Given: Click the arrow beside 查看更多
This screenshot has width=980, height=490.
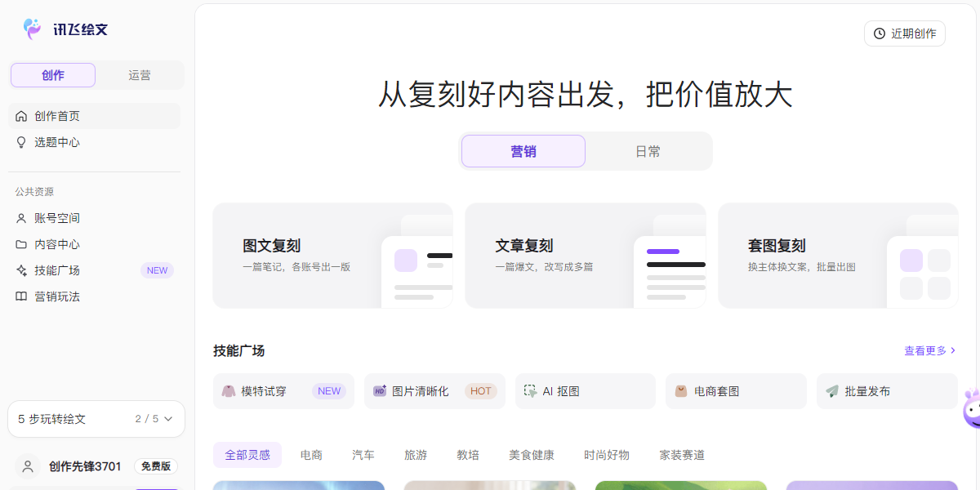Looking at the screenshot, I should click(x=953, y=350).
